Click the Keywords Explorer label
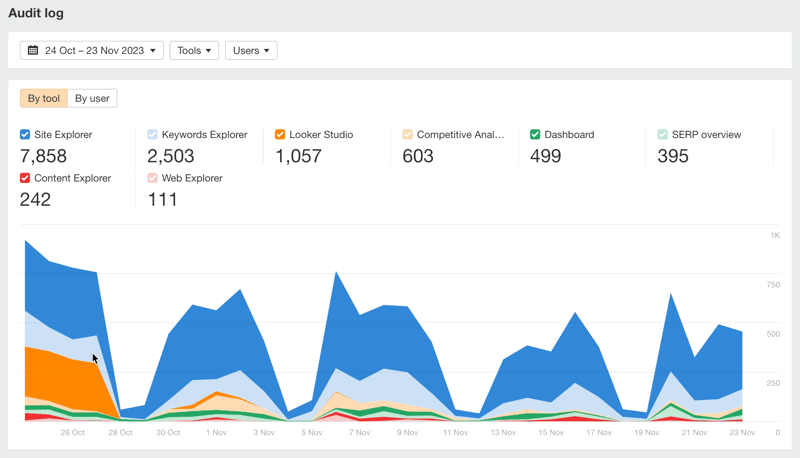This screenshot has width=800, height=458. [x=204, y=134]
